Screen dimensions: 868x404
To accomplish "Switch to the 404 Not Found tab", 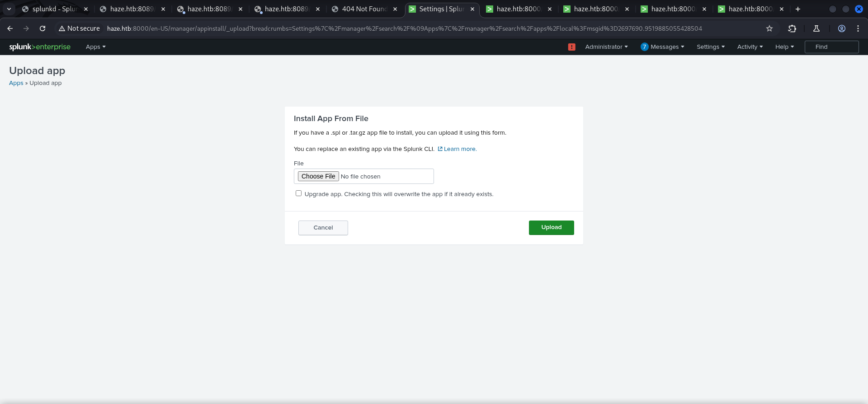I will point(364,9).
